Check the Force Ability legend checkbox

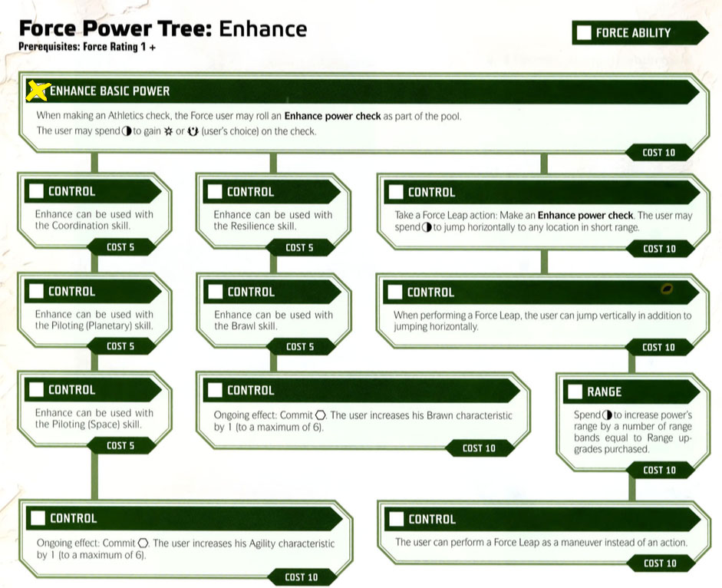pos(585,32)
